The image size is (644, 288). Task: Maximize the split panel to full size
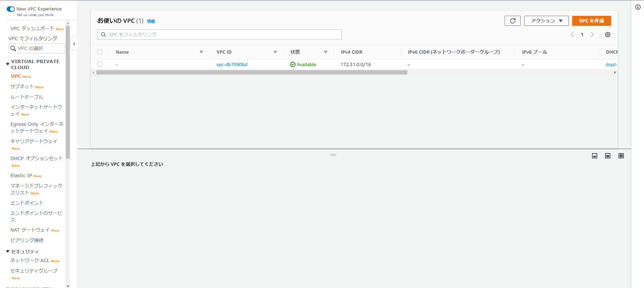click(x=621, y=156)
